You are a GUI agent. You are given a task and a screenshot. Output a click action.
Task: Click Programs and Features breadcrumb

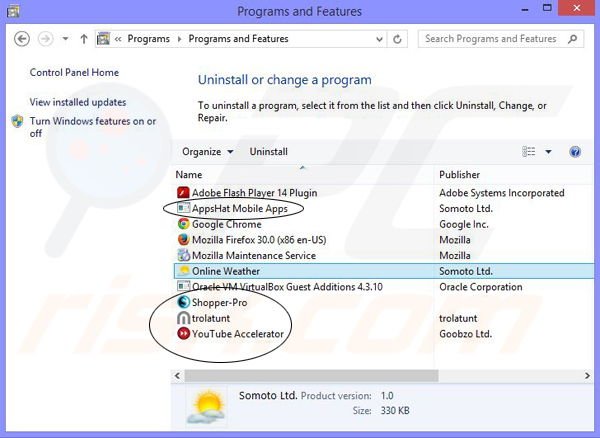[x=238, y=39]
